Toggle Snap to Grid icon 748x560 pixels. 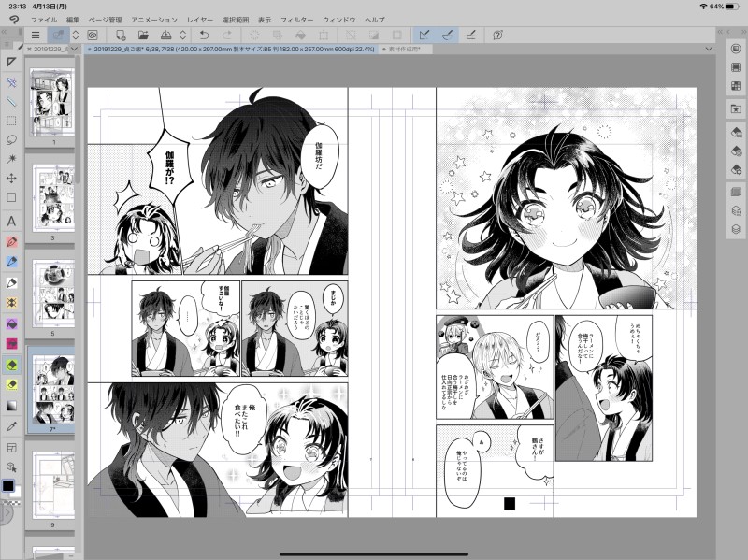click(470, 35)
